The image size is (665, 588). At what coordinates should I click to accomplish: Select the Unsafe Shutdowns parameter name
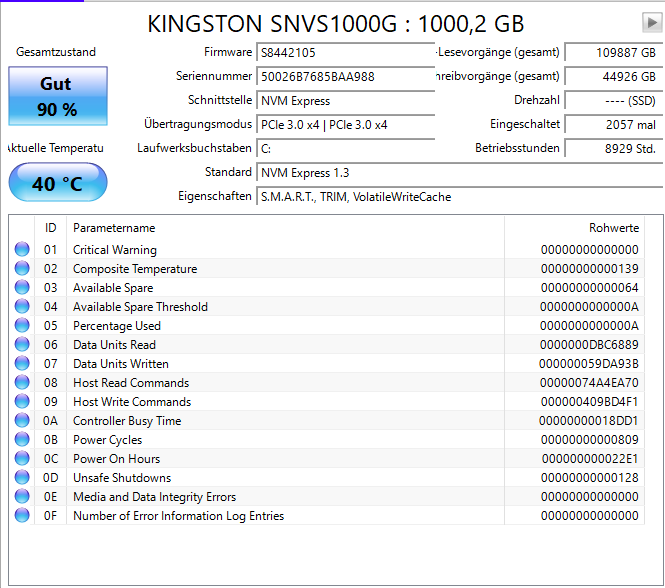click(122, 478)
